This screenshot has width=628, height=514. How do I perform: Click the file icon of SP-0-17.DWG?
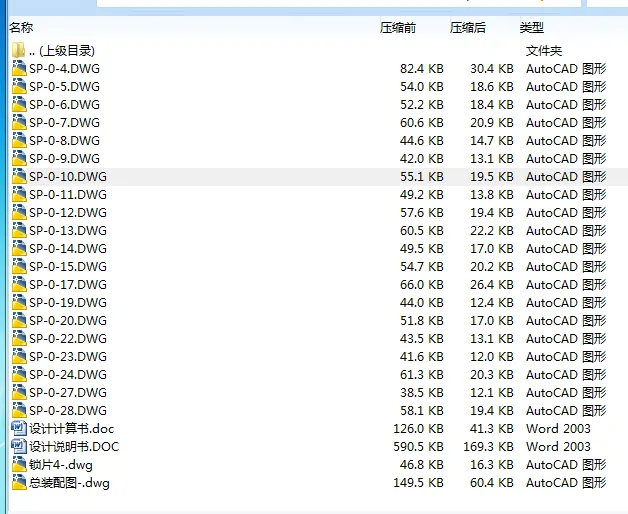tap(19, 285)
